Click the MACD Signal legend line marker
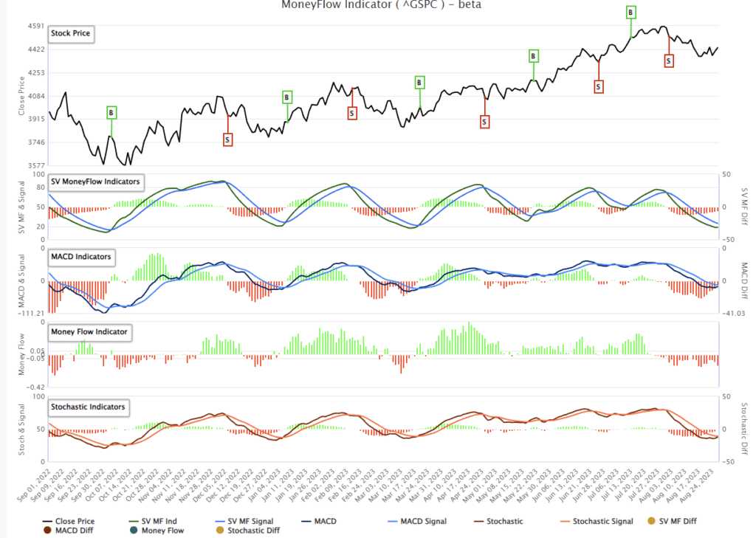 [x=391, y=521]
